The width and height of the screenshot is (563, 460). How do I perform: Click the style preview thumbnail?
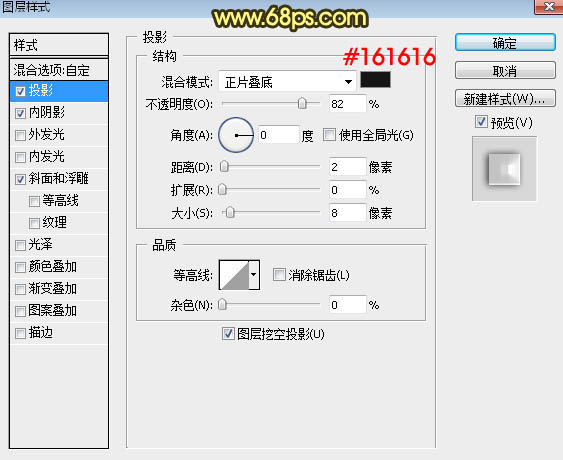point(504,168)
